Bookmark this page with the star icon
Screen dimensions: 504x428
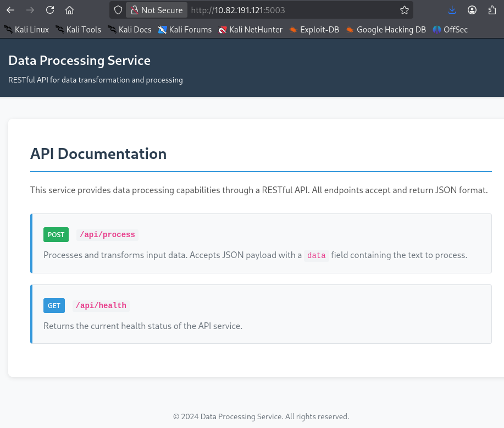point(405,10)
